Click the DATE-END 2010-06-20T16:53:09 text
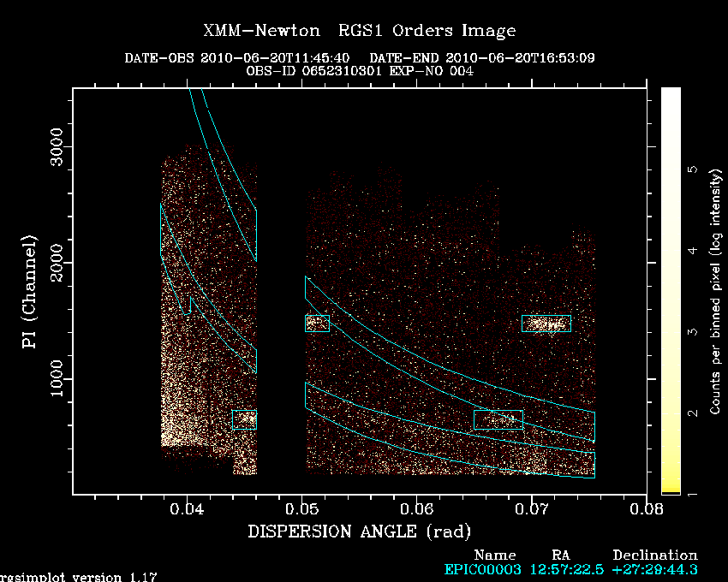728x582 pixels. [x=482, y=58]
